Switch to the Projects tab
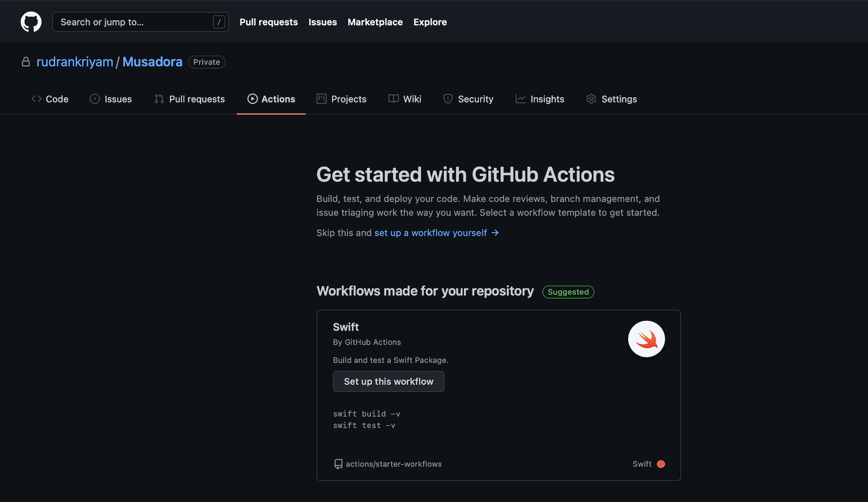This screenshot has height=502, width=868. pos(341,99)
